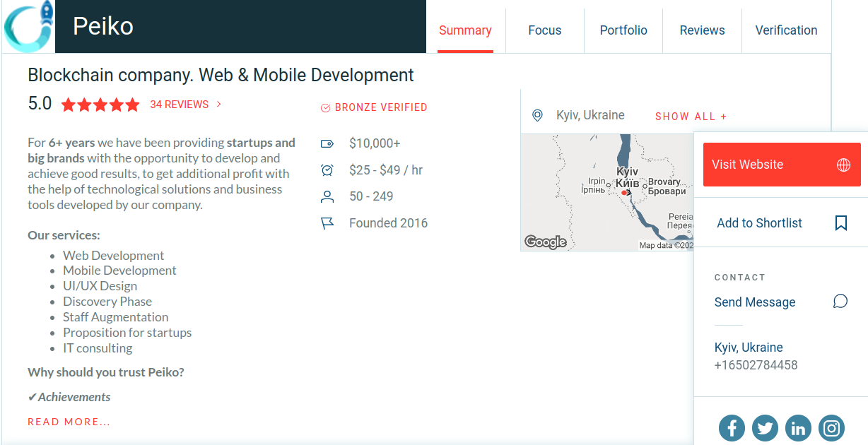Click the red Kyiv marker on the map
868x445 pixels.
625,192
